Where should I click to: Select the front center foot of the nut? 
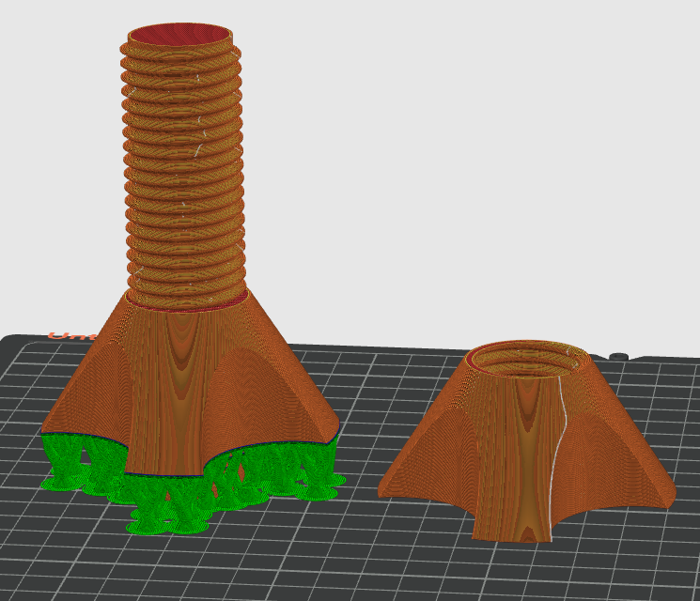pos(509,521)
